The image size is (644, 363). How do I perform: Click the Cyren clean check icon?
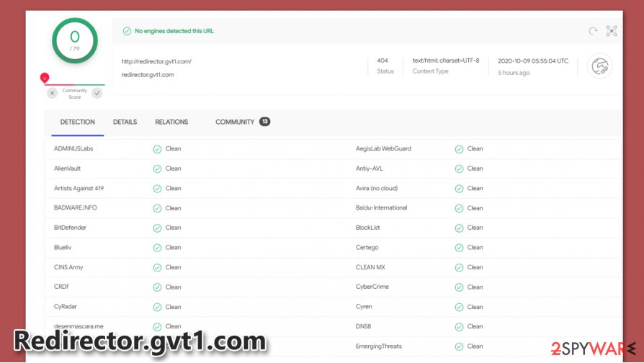click(459, 307)
